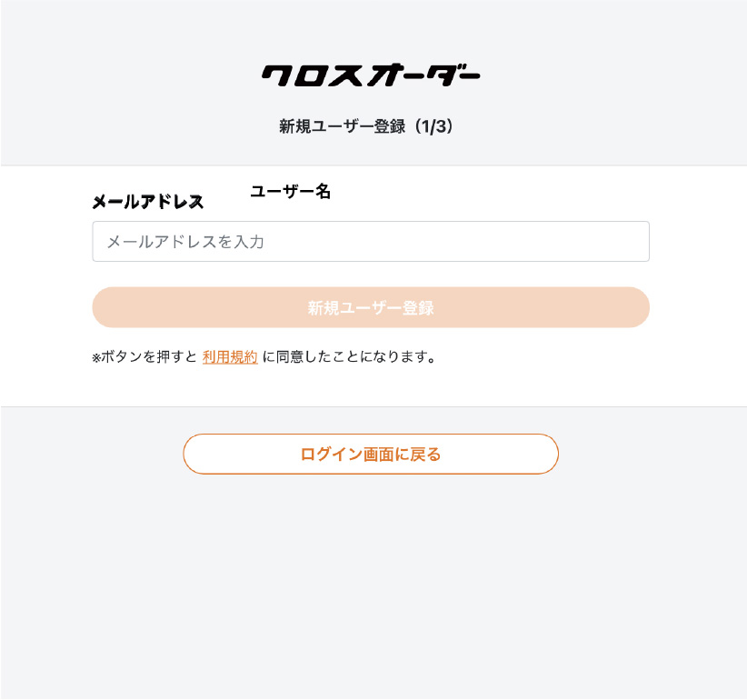Click the メールアドレス field label
The width and height of the screenshot is (747, 700).
pos(148,202)
